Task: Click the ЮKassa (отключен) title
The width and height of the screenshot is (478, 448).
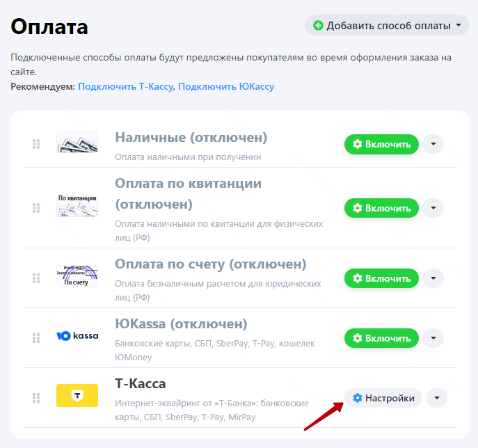Action: pyautogui.click(x=181, y=324)
